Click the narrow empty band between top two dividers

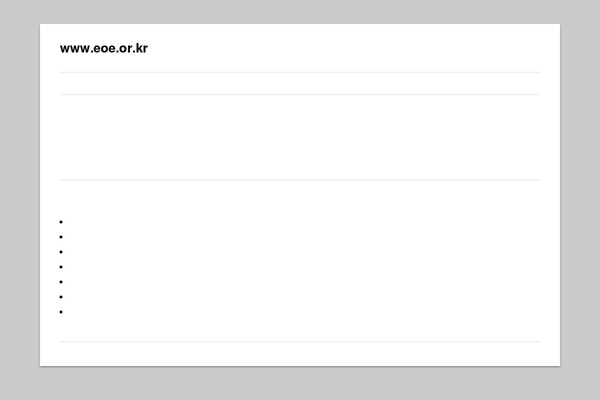coord(300,83)
